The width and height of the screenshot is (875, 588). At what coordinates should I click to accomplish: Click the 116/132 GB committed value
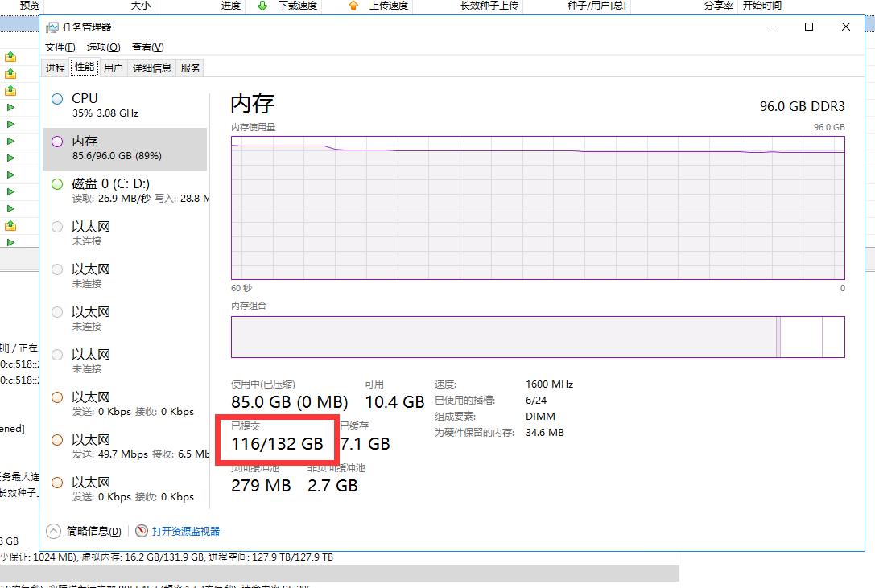click(x=278, y=444)
